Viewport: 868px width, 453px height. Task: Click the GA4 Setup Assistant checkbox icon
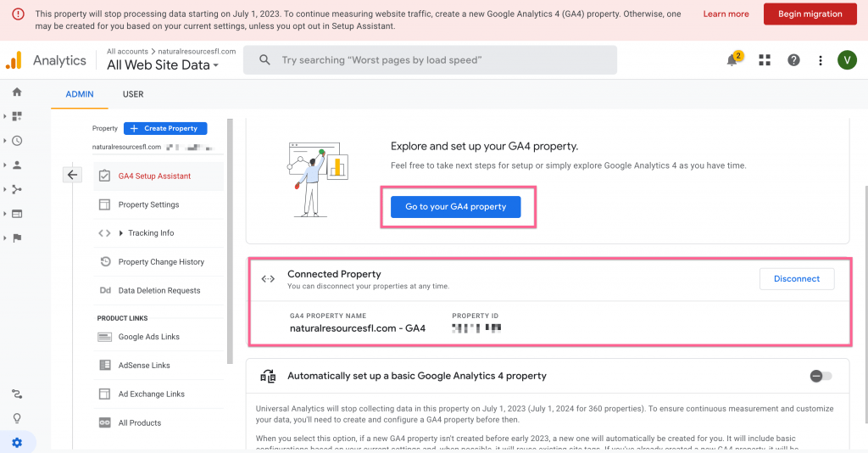pos(104,176)
